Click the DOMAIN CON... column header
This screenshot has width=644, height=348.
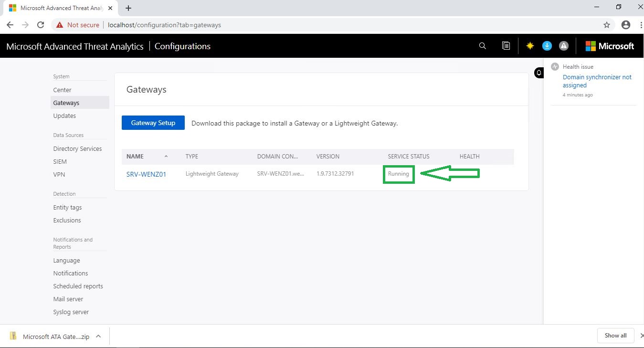(x=277, y=157)
